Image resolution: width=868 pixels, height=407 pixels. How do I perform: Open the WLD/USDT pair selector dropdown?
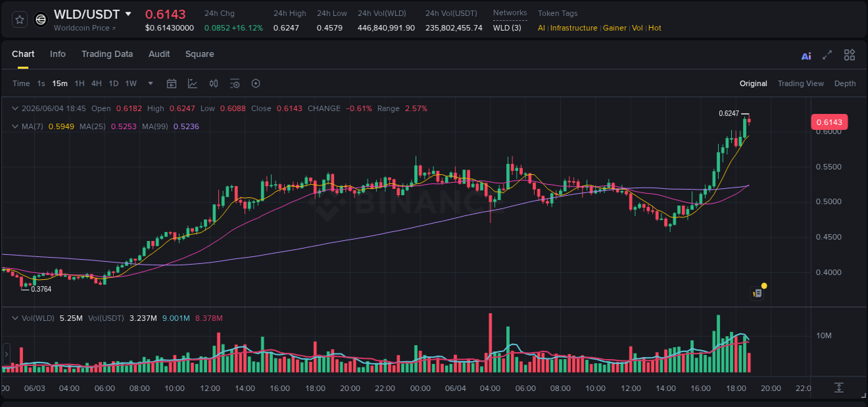tap(128, 14)
